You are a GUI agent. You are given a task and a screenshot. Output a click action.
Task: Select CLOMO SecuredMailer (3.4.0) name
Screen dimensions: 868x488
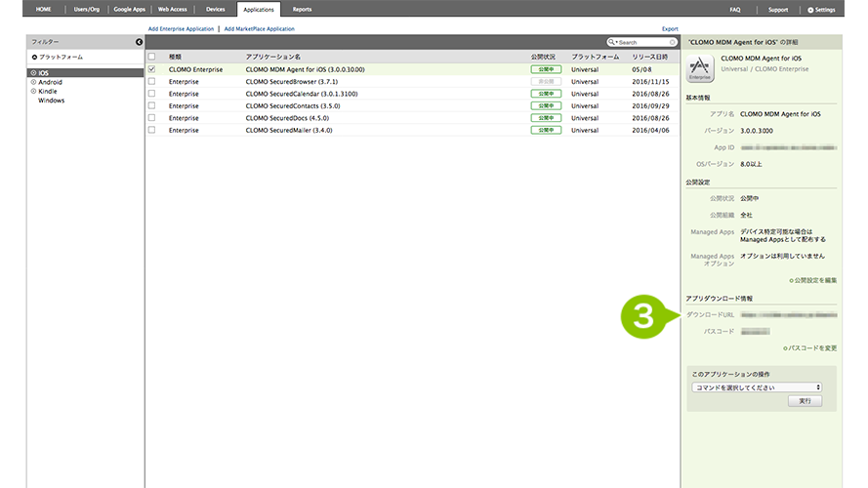click(289, 131)
